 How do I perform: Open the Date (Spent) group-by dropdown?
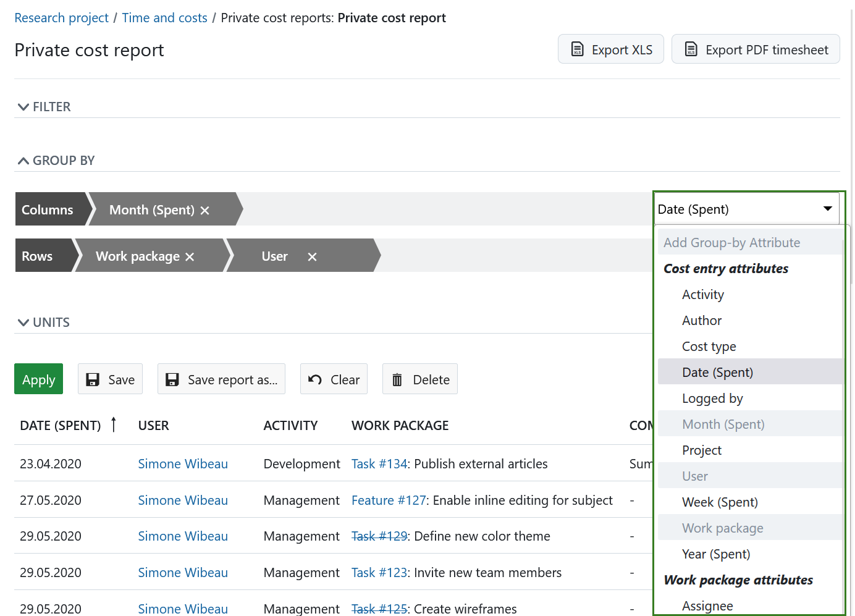(x=746, y=209)
